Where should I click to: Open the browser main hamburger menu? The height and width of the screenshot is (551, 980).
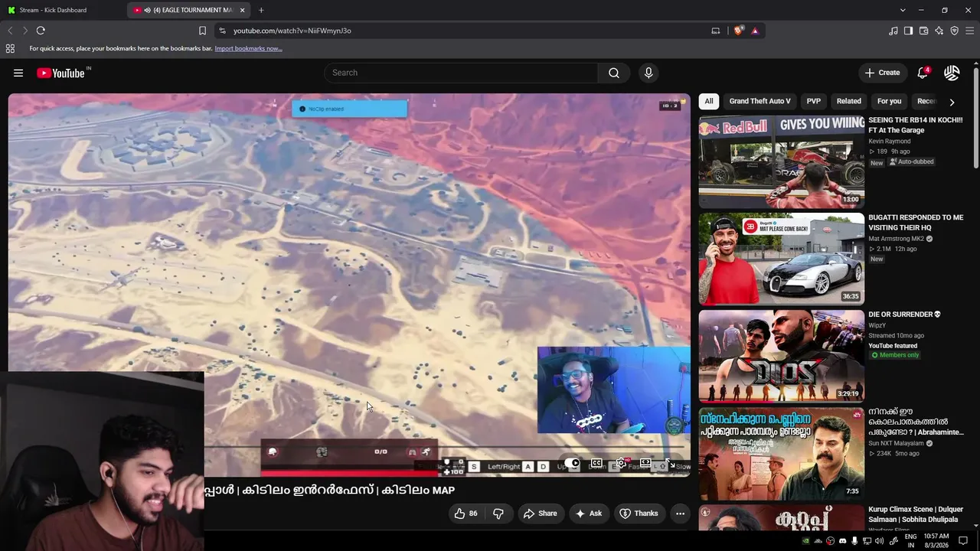[x=969, y=31]
